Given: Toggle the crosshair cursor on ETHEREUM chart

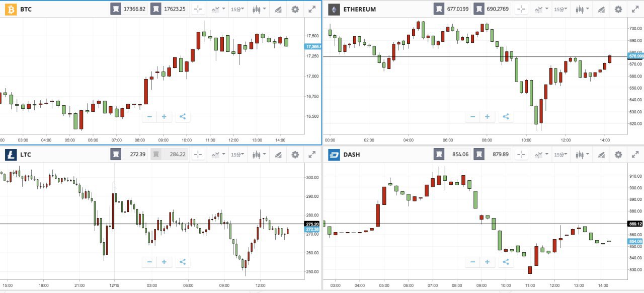Looking at the screenshot, I should click(x=521, y=9).
